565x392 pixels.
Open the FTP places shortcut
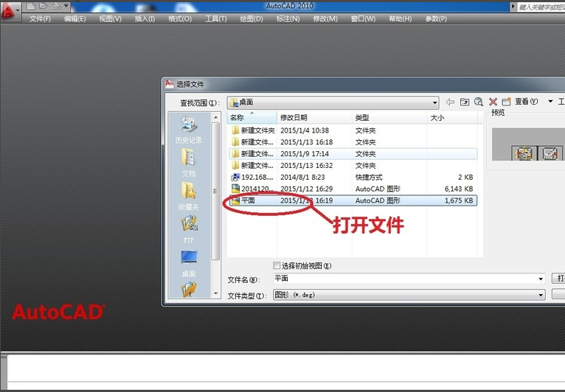point(189,229)
